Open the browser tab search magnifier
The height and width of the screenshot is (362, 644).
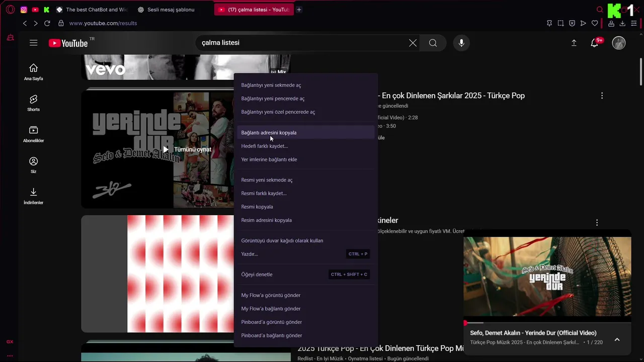[600, 10]
